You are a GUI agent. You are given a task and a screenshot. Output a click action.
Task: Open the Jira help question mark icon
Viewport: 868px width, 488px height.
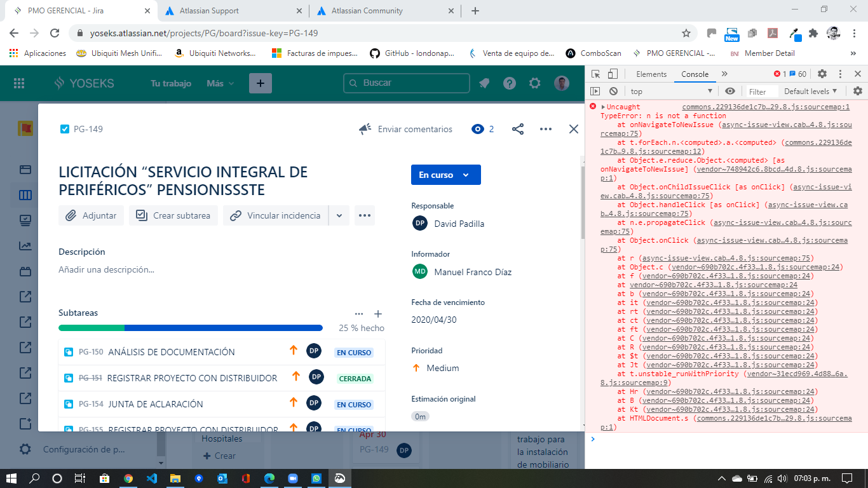point(510,83)
